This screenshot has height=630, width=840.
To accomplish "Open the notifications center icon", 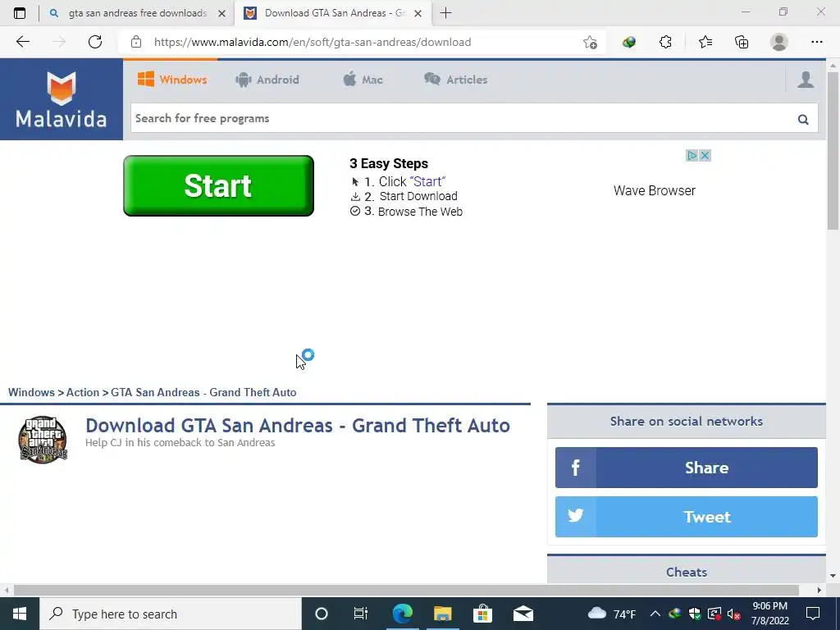I will pos(813,614).
